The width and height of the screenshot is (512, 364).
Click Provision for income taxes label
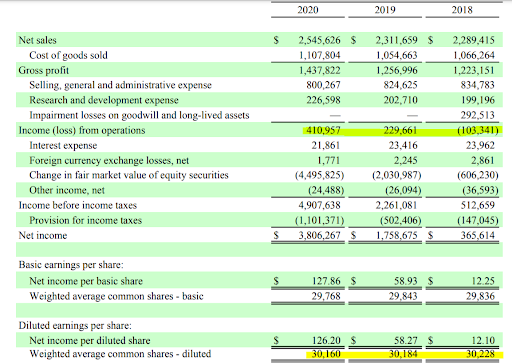click(x=85, y=220)
